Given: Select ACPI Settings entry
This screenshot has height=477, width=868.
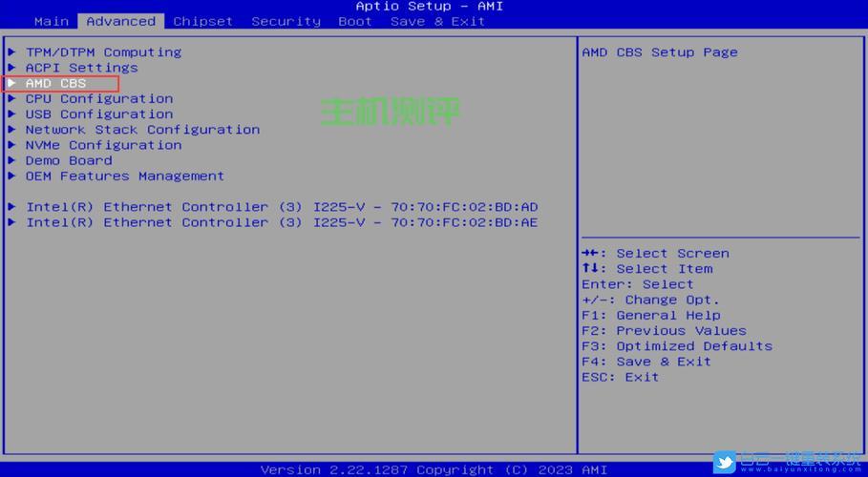Looking at the screenshot, I should pyautogui.click(x=81, y=68).
